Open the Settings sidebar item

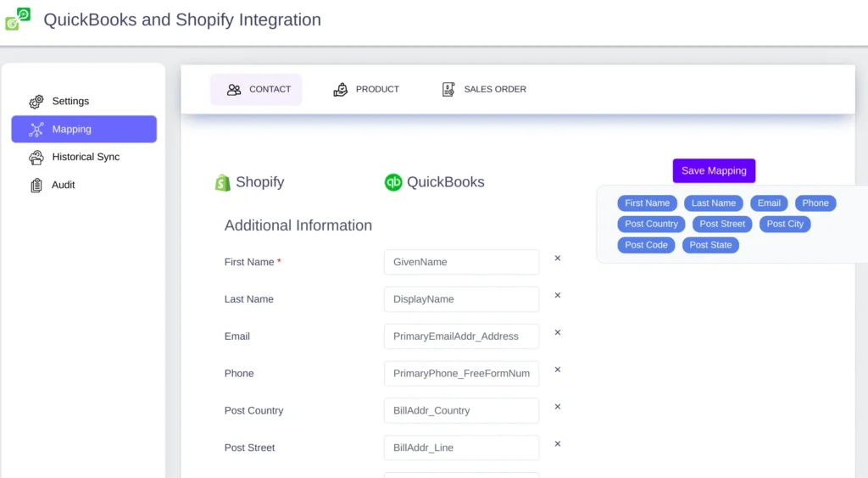[x=84, y=101]
